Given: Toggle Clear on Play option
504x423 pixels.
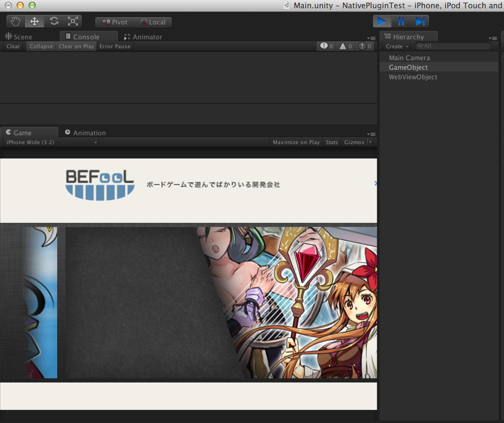Looking at the screenshot, I should [x=76, y=46].
